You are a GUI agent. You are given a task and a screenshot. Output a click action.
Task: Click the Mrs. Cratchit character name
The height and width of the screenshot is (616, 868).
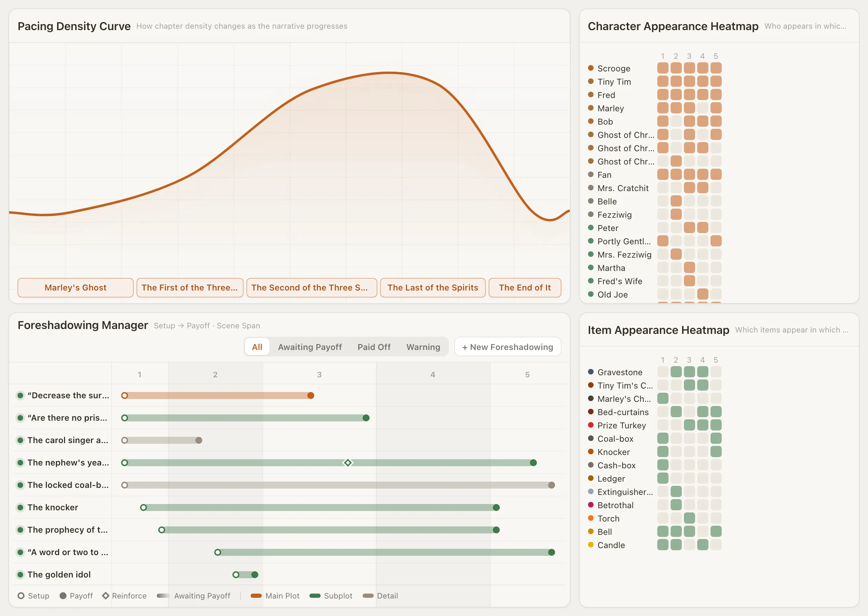pos(623,188)
